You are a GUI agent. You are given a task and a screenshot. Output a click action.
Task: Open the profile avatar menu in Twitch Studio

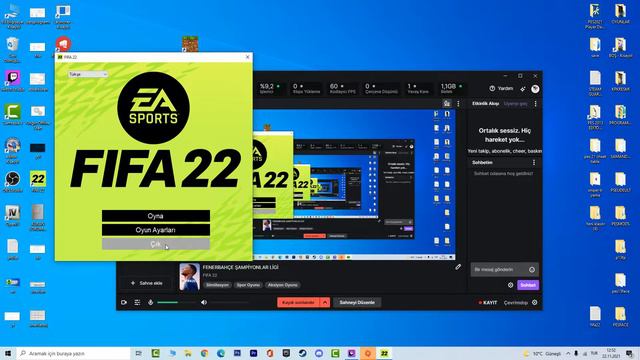click(535, 88)
